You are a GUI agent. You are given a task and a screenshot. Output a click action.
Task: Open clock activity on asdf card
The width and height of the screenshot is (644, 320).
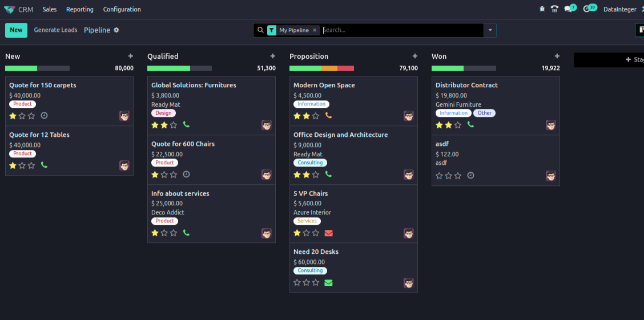(x=470, y=175)
